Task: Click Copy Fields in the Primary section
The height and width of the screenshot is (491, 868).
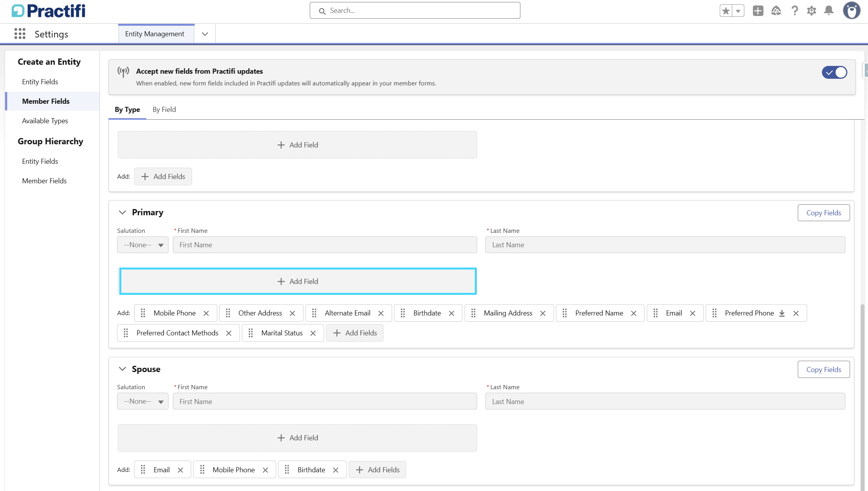Action: click(824, 213)
